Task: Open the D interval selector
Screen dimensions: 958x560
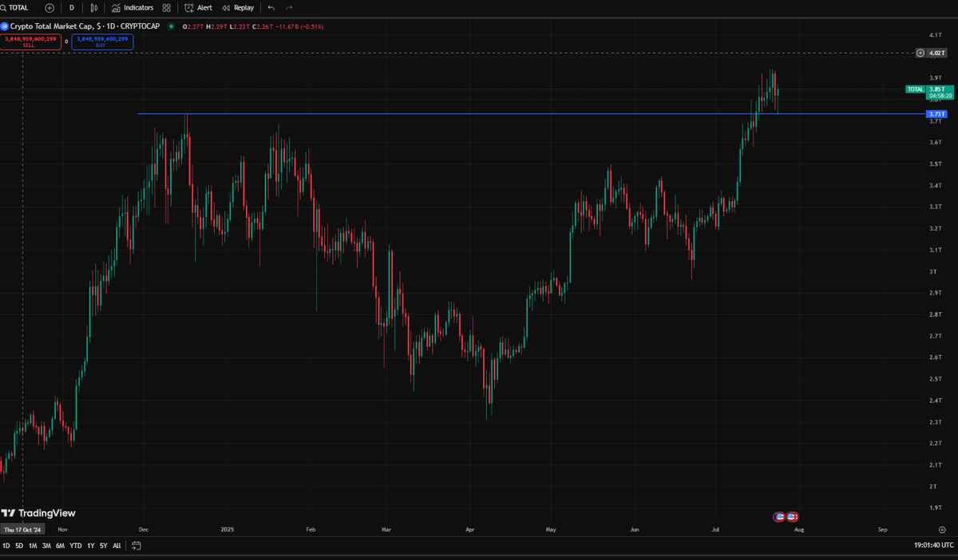Action: (72, 7)
